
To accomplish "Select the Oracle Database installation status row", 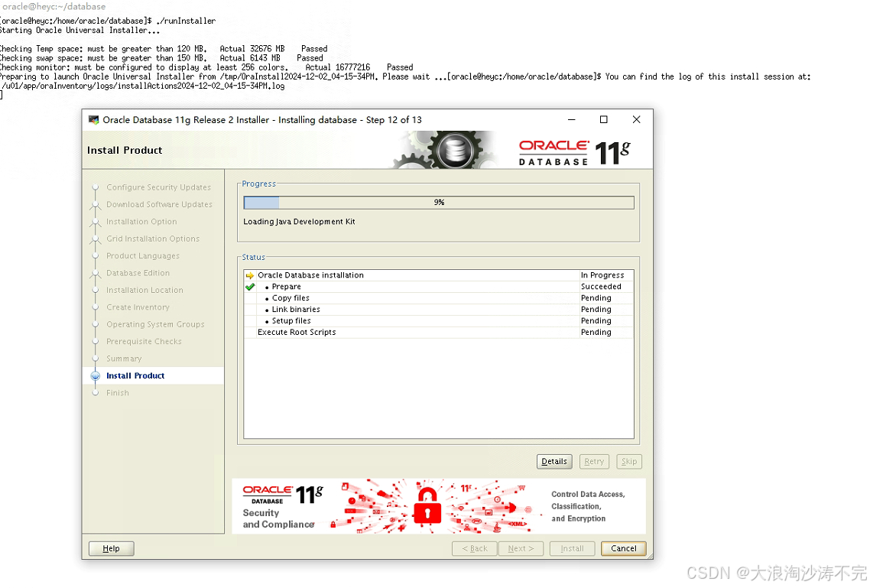I will (x=438, y=275).
